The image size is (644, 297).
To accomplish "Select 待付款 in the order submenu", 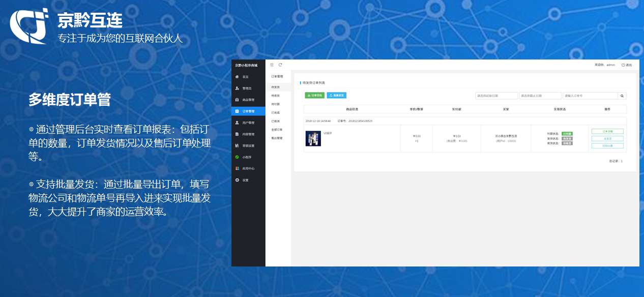I will (275, 104).
